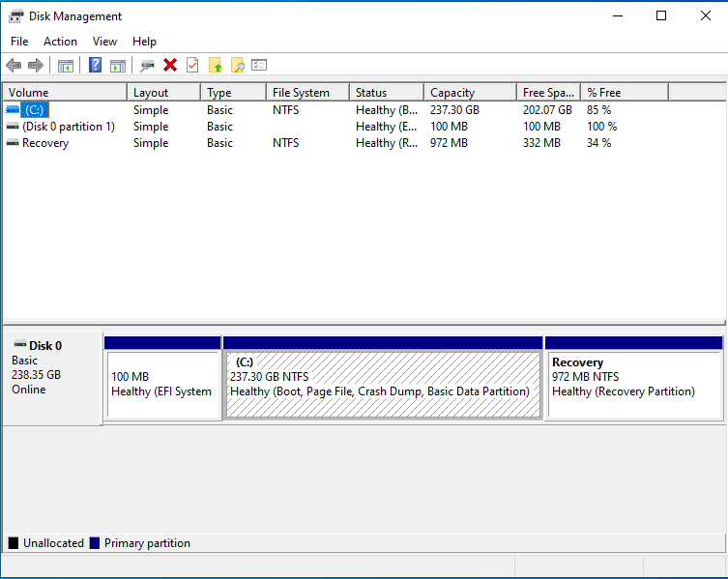
Task: Click the Disk Management title bar icon
Action: click(15, 16)
